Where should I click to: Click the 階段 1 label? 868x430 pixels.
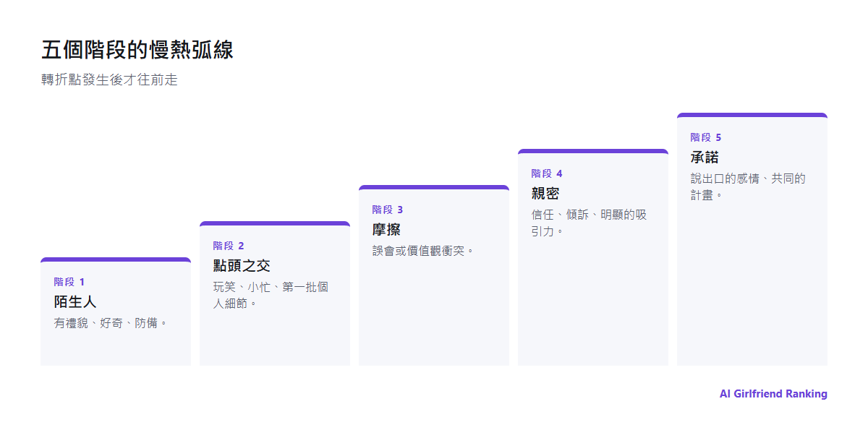69,282
